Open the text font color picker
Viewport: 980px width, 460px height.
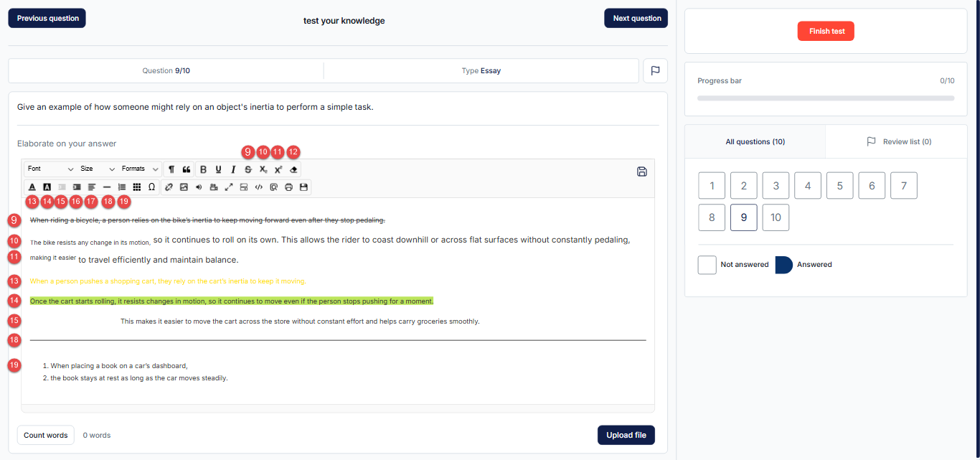pyautogui.click(x=32, y=187)
